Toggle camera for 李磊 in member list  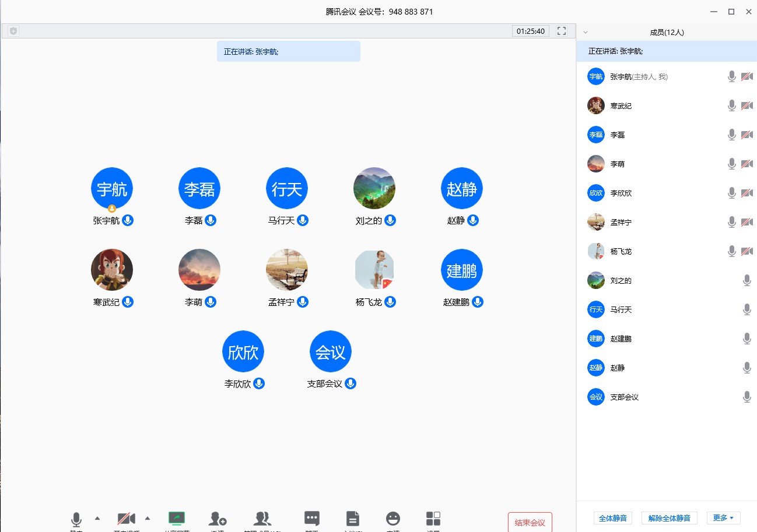tap(747, 135)
